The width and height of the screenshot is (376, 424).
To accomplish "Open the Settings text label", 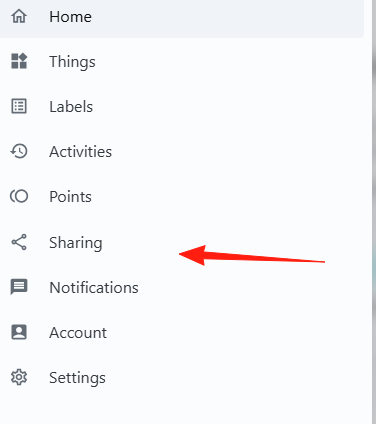I will 77,378.
